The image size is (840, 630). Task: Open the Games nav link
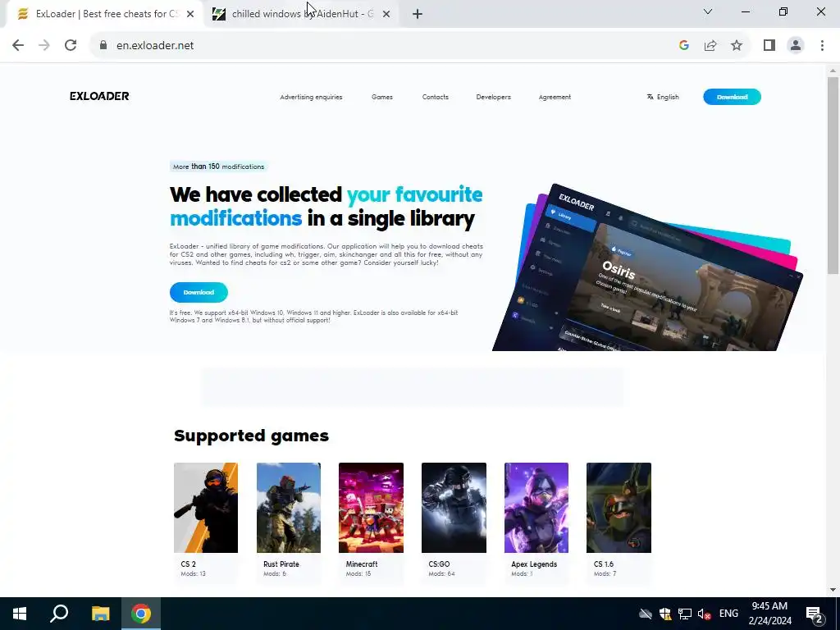(382, 97)
